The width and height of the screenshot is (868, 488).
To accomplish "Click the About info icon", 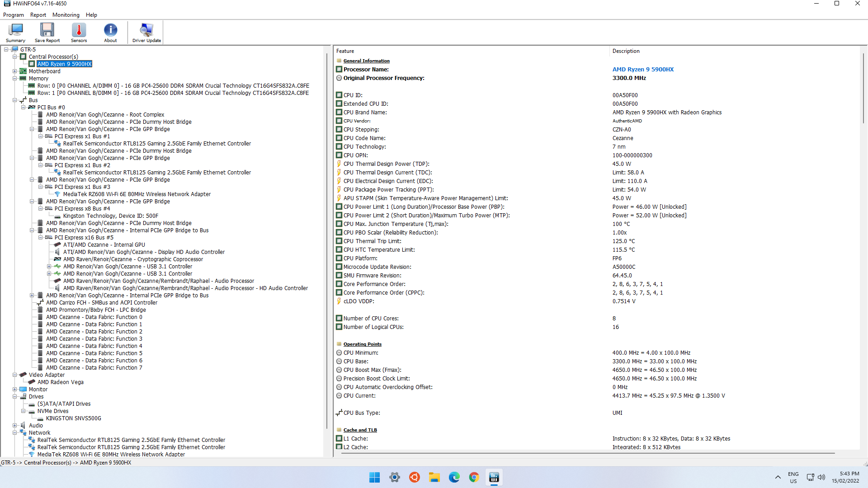I will click(x=110, y=33).
